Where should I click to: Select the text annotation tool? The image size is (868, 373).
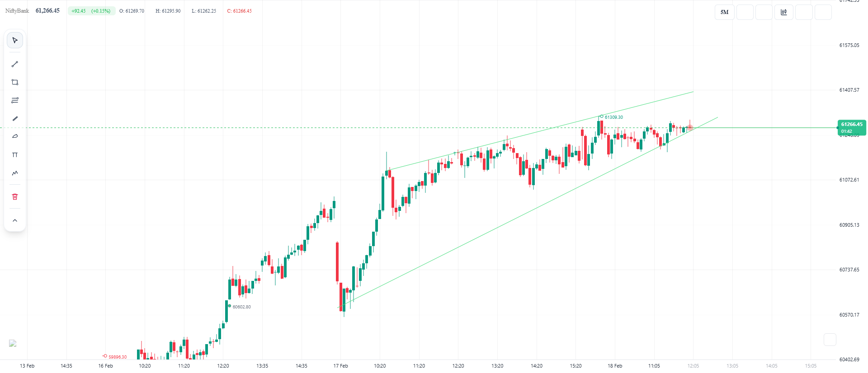(x=15, y=154)
